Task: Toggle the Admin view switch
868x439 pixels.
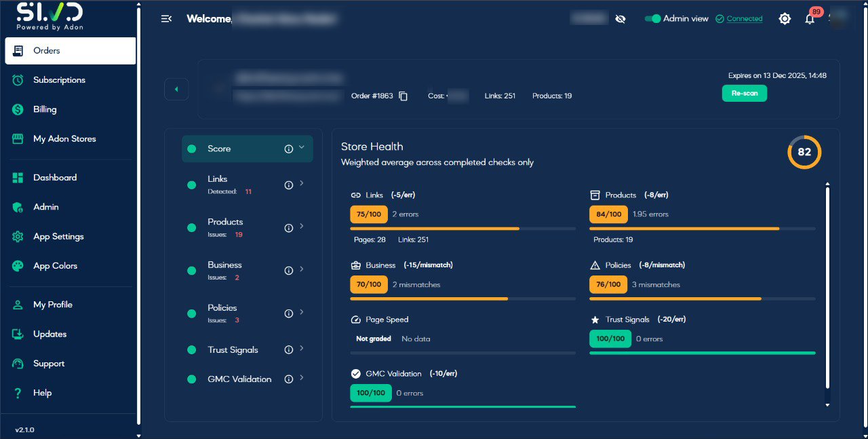Action: coord(652,19)
